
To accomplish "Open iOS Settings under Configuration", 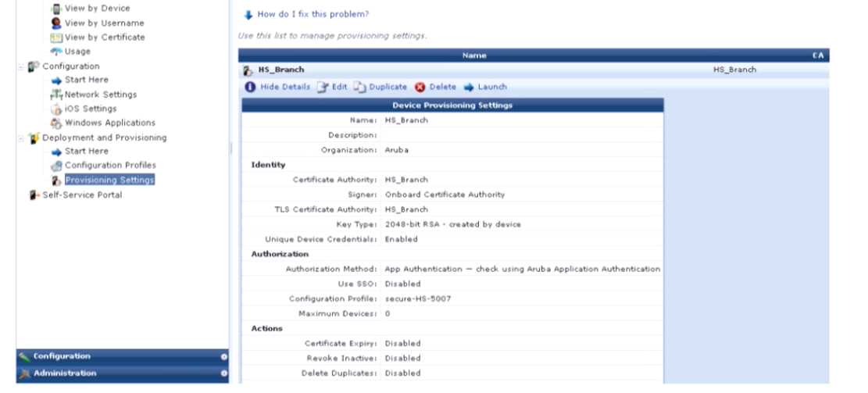I will [x=90, y=109].
